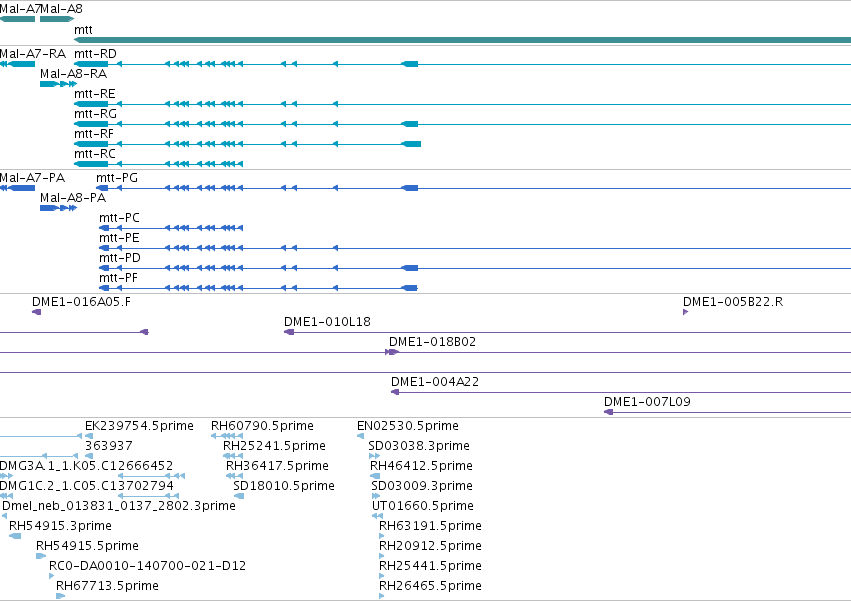Click the mtt-PD protein label
Screen dimensions: 851x601
click(119, 258)
